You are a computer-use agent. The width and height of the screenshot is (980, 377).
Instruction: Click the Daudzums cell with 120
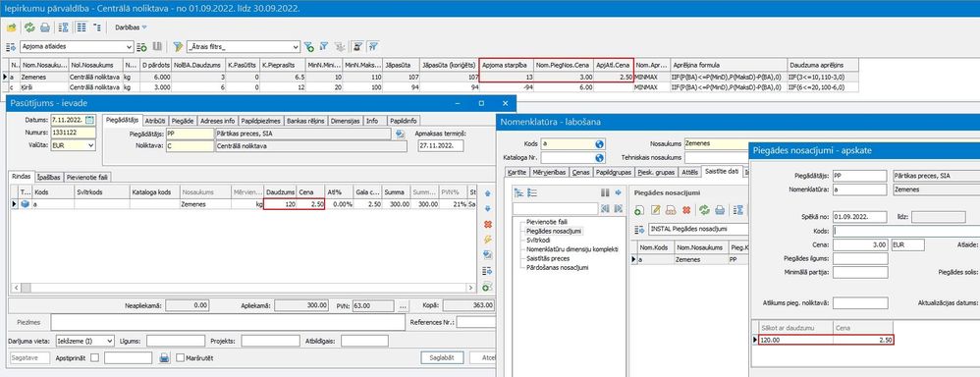point(280,204)
